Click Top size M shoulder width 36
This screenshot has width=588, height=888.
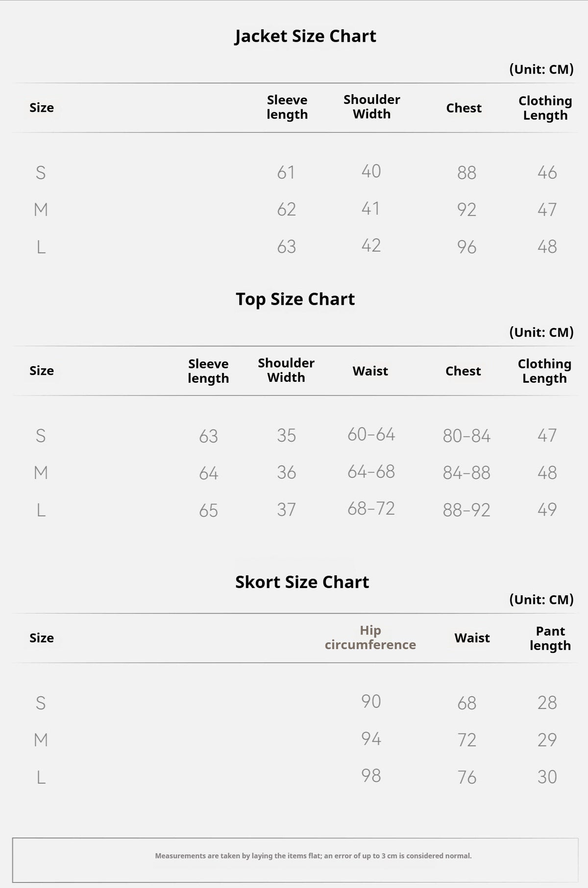coord(286,472)
